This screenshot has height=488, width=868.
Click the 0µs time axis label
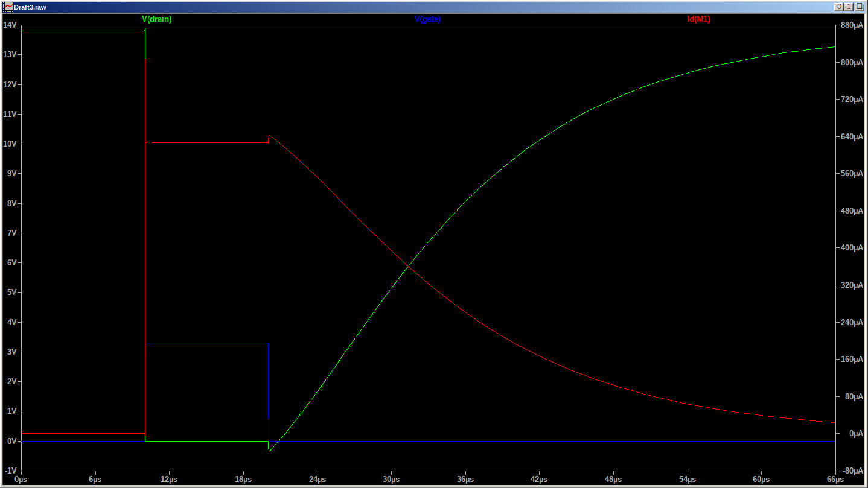pos(21,480)
